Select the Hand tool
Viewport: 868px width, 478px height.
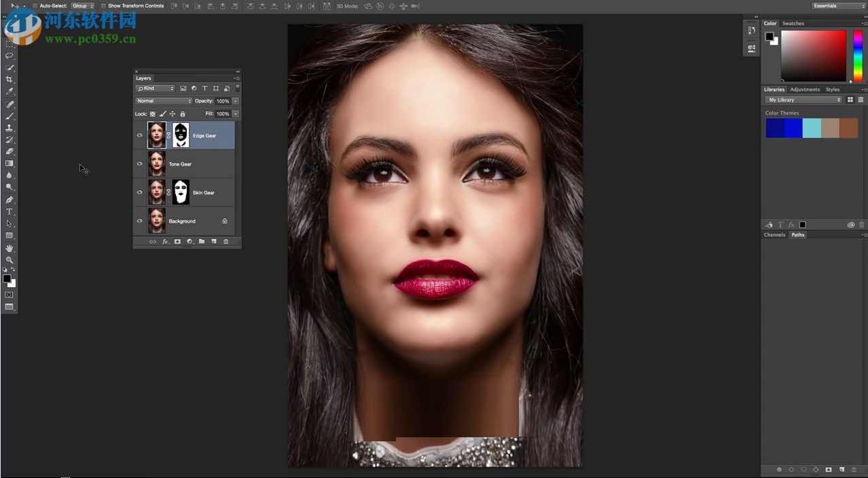10,249
